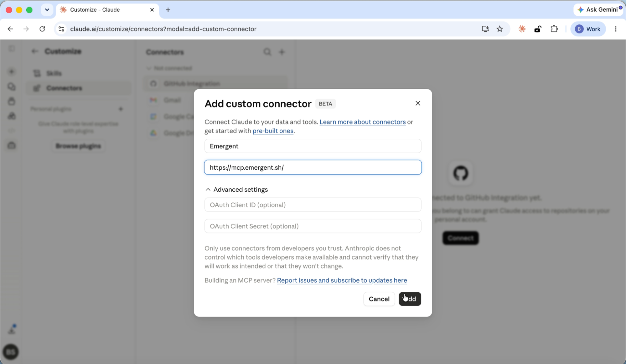Focus the OAuth Client ID field
626x364 pixels.
tap(313, 205)
